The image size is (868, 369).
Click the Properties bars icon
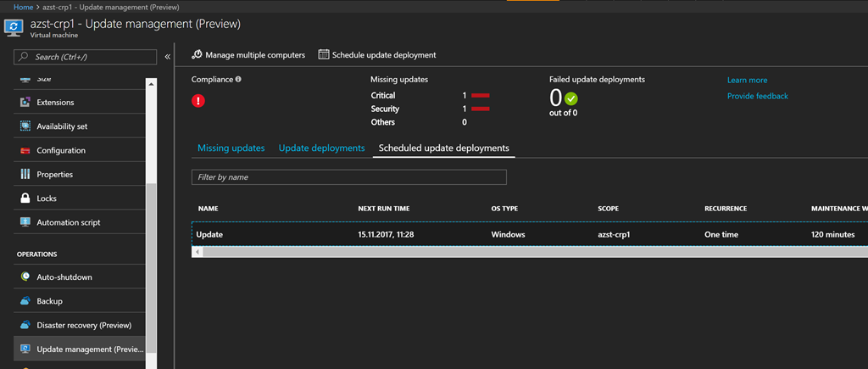25,175
